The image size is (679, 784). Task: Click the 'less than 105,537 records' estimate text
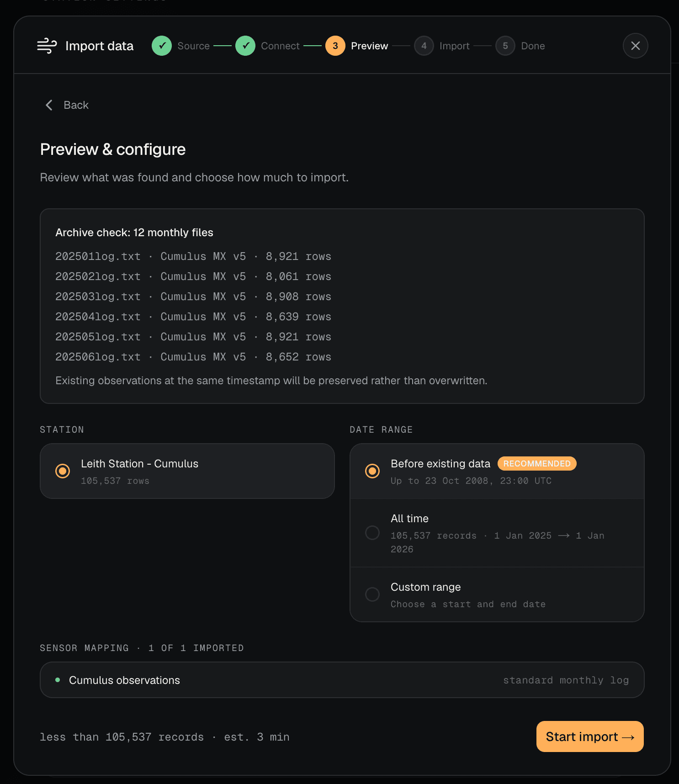[122, 737]
